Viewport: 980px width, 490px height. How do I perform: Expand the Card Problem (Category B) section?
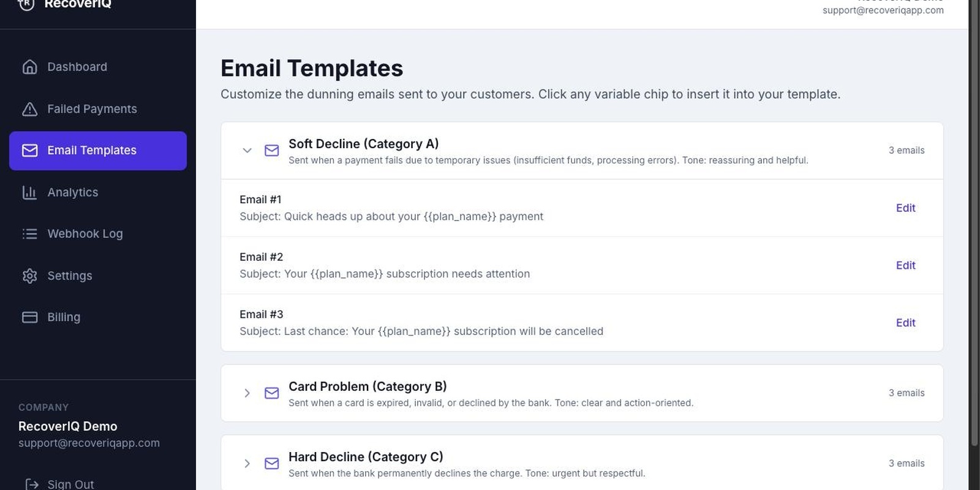click(247, 393)
